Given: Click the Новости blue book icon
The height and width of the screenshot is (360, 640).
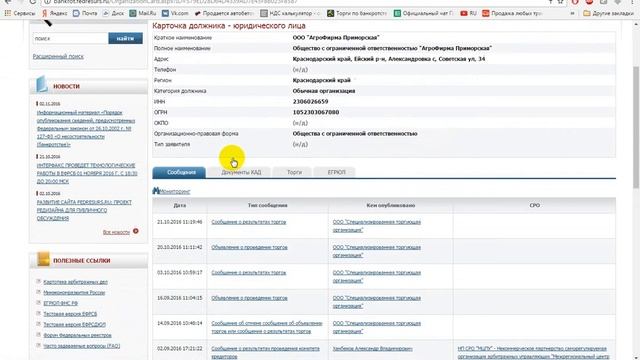Looking at the screenshot, I should tap(42, 84).
